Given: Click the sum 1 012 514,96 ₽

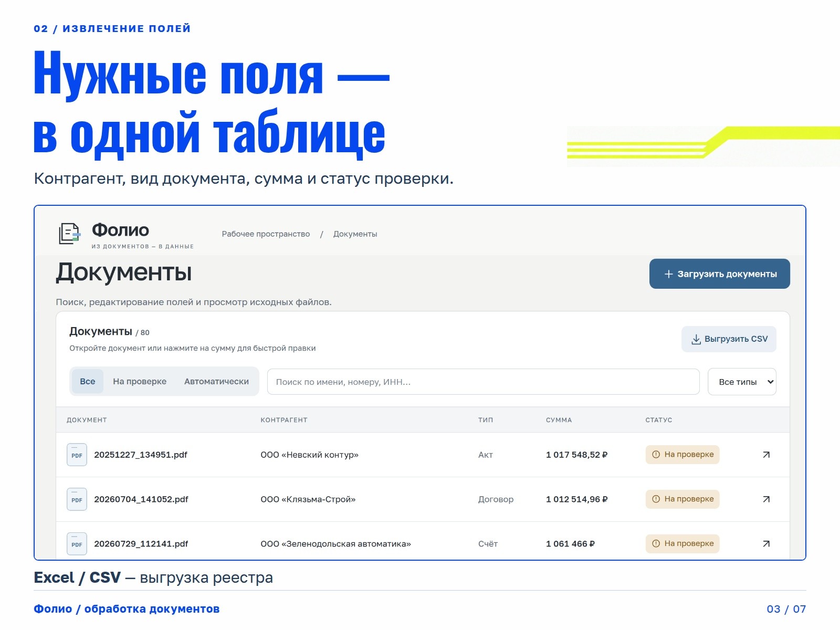Looking at the screenshot, I should point(576,499).
